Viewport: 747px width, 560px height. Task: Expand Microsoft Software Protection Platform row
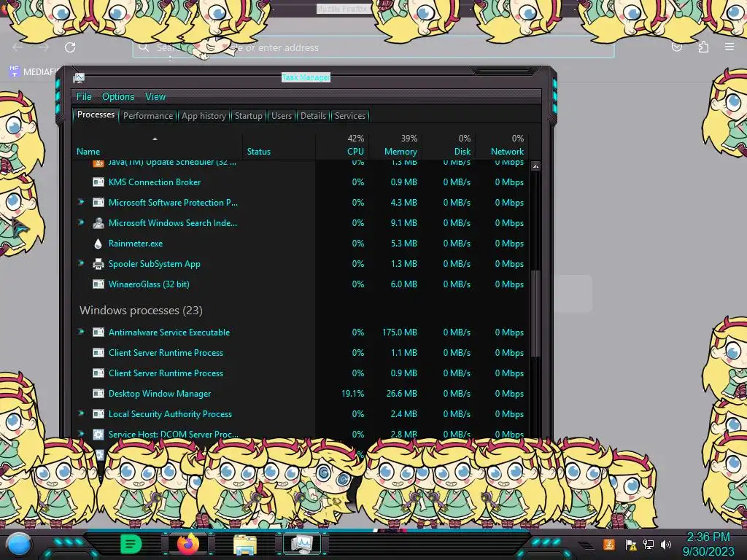coord(81,202)
